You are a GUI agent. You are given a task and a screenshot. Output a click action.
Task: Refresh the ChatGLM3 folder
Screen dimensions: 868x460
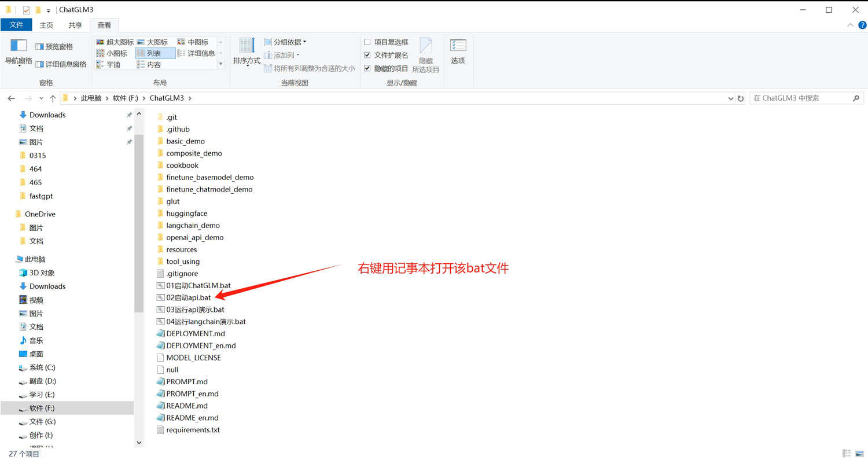pos(740,98)
